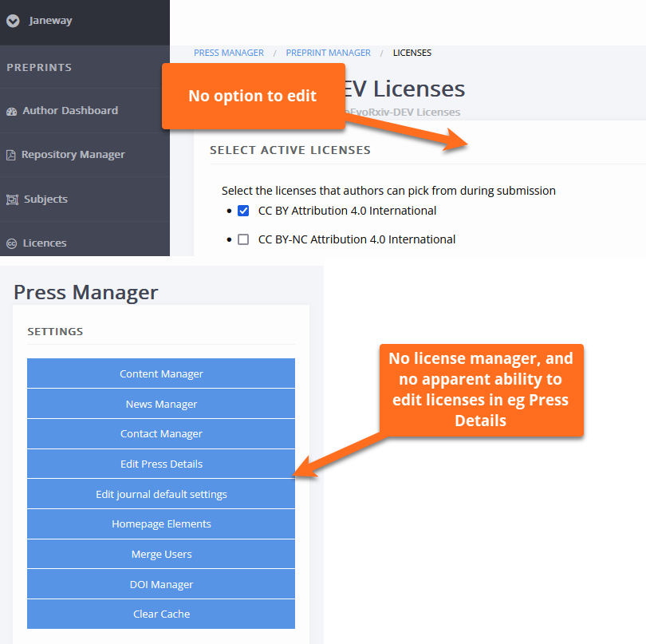Uncheck CC BY Attribution 4.0 International

[x=242, y=211]
